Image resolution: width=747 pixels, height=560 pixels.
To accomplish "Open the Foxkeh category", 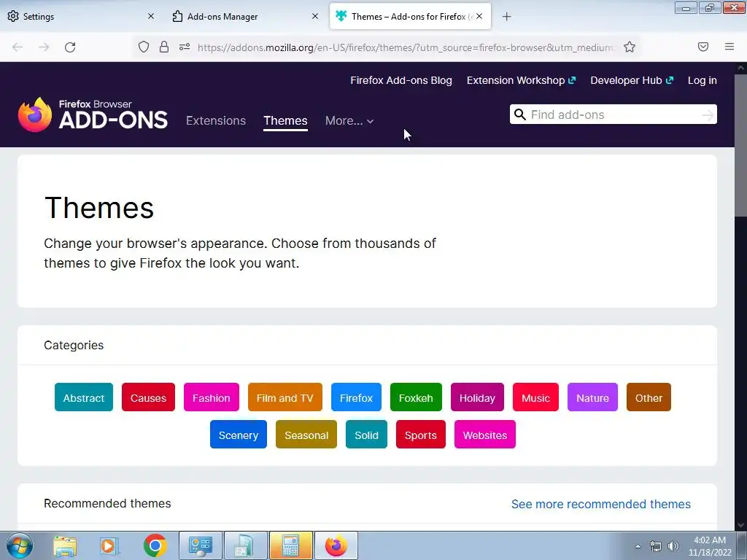I will pyautogui.click(x=416, y=397).
